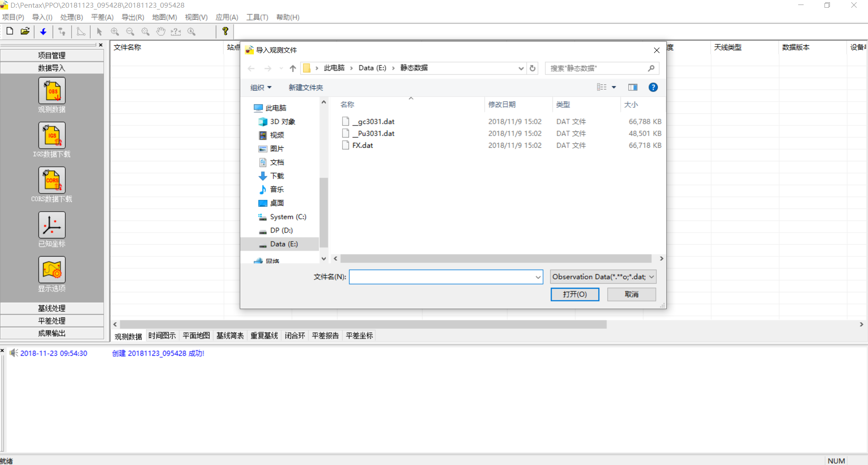This screenshot has height=465, width=868.
Task: Open the IGS数据下载 icon
Action: [x=52, y=136]
